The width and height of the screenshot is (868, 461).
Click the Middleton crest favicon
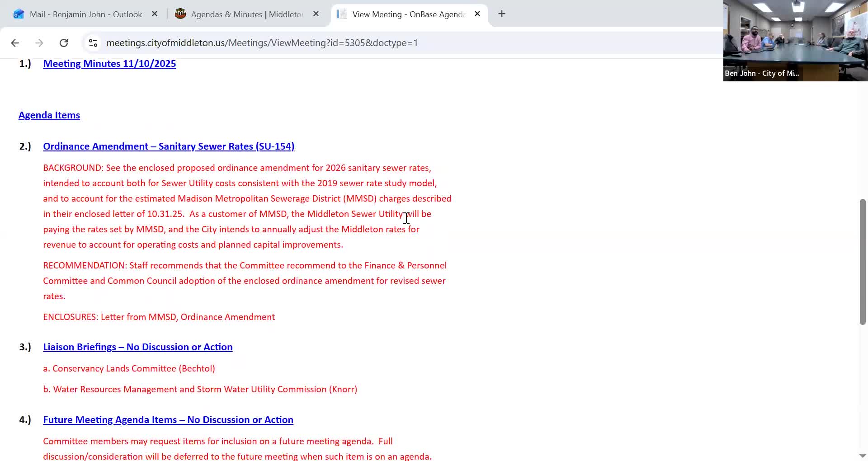pyautogui.click(x=180, y=14)
